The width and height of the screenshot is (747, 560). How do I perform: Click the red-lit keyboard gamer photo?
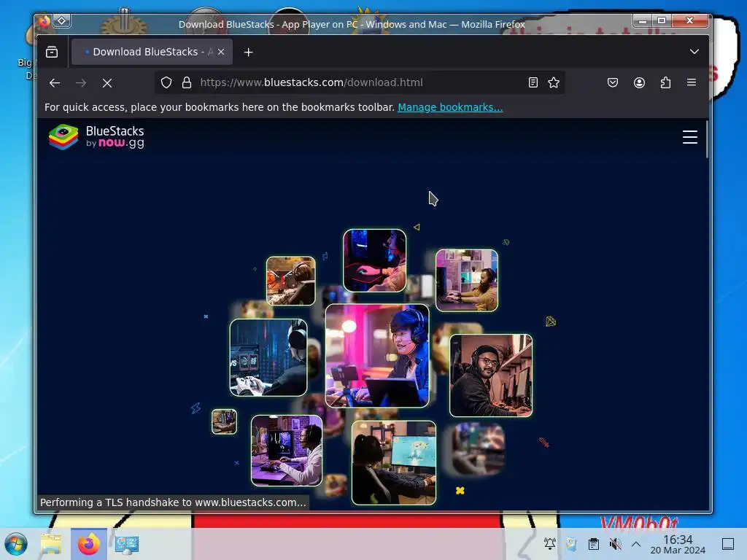374,260
